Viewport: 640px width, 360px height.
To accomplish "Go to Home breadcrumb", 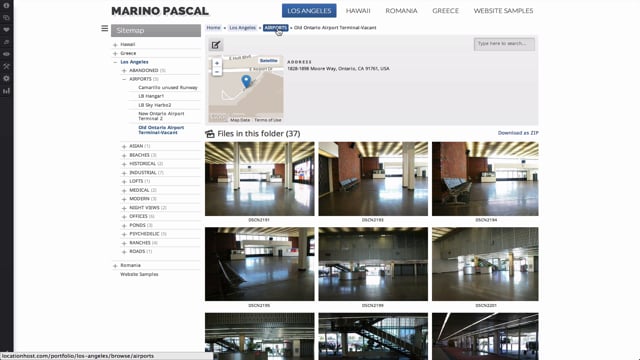I will point(213,28).
